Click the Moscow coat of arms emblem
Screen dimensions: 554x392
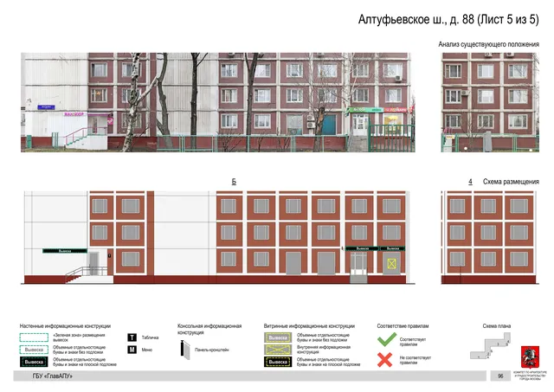tap(530, 357)
